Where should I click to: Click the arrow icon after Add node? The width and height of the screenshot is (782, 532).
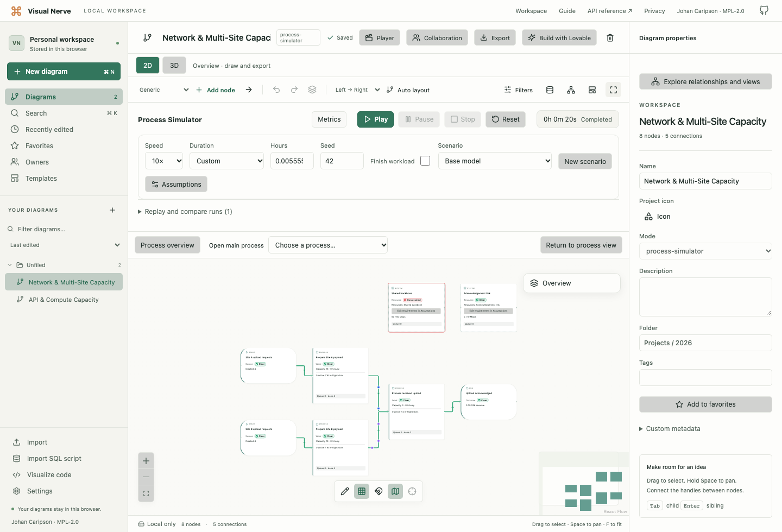pyautogui.click(x=249, y=90)
